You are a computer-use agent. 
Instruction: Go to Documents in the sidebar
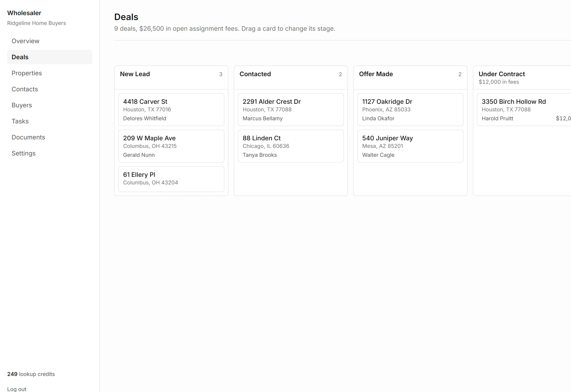pyautogui.click(x=50, y=137)
